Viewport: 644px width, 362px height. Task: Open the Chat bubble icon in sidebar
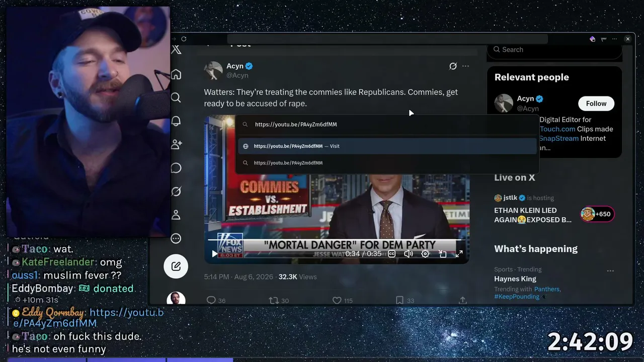pos(176,168)
